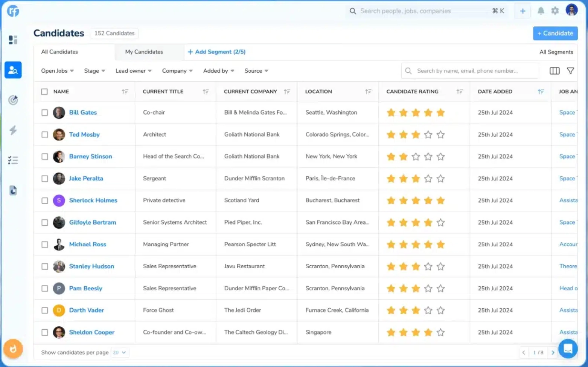Open the chat support bubble
Viewport: 588px width, 367px height.
pyautogui.click(x=568, y=349)
